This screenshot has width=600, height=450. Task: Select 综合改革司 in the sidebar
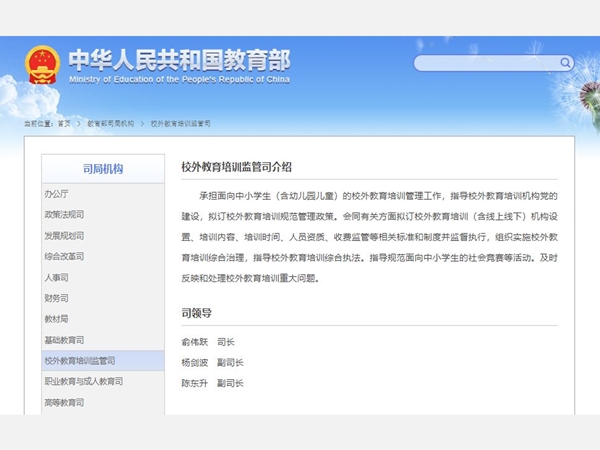coord(103,256)
